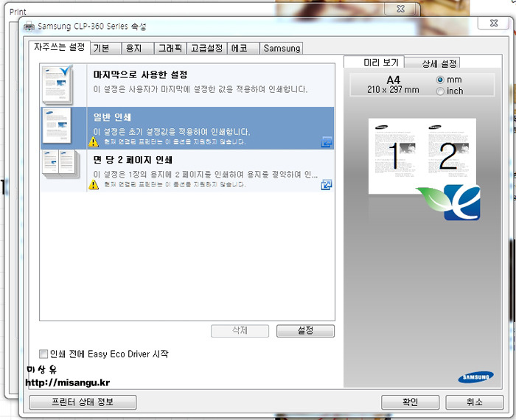516x420 pixels.
Task: Click blue shortcut icon in 면 당 2 페이지 row
Action: (326, 185)
